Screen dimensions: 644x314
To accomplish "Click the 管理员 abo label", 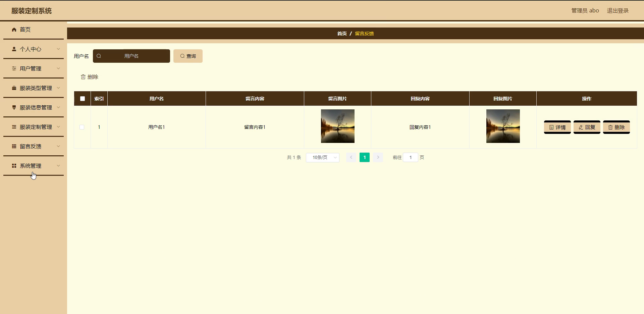I will click(x=585, y=11).
